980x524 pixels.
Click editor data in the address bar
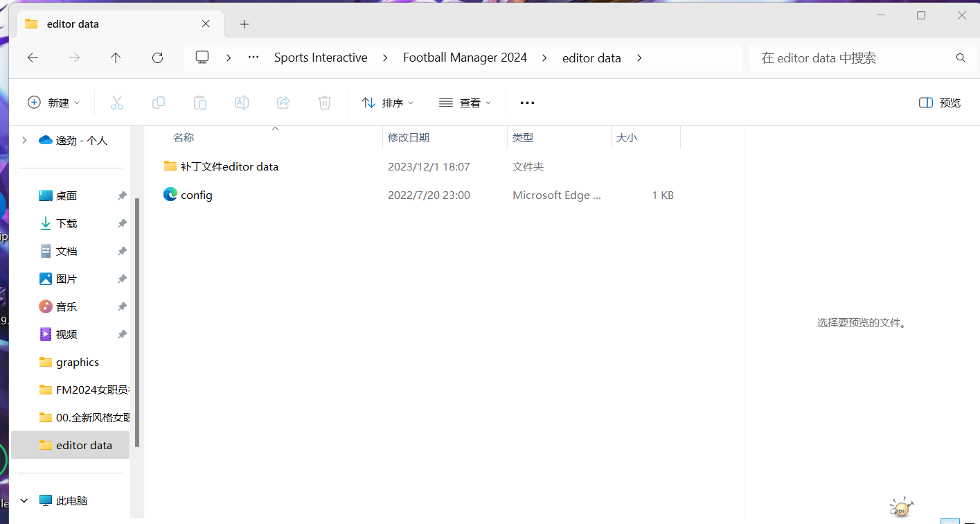pyautogui.click(x=591, y=58)
